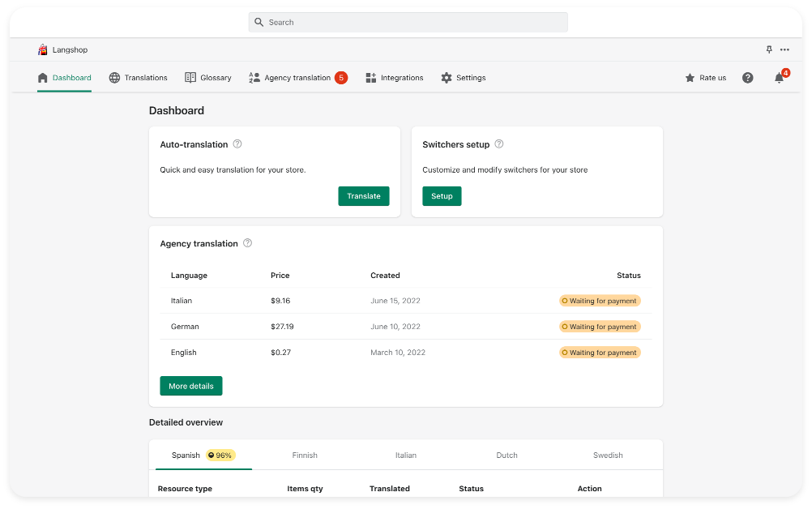Select the Spanish language tab

coord(203,456)
